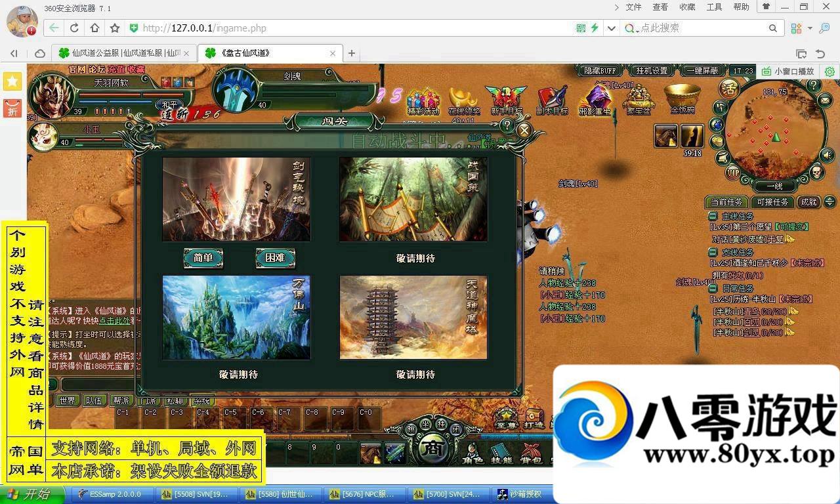This screenshot has width=840, height=504.
Task: Click the browser refresh icon
Action: (x=75, y=28)
